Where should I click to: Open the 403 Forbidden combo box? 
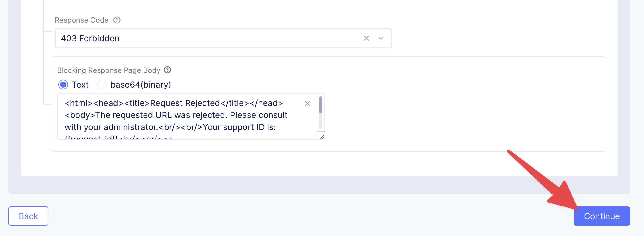208,38
